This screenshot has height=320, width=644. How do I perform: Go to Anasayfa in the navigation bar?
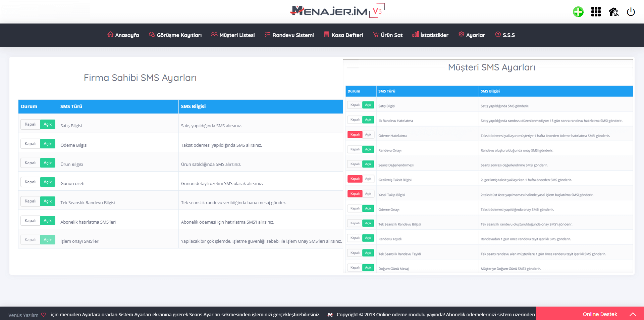(123, 35)
